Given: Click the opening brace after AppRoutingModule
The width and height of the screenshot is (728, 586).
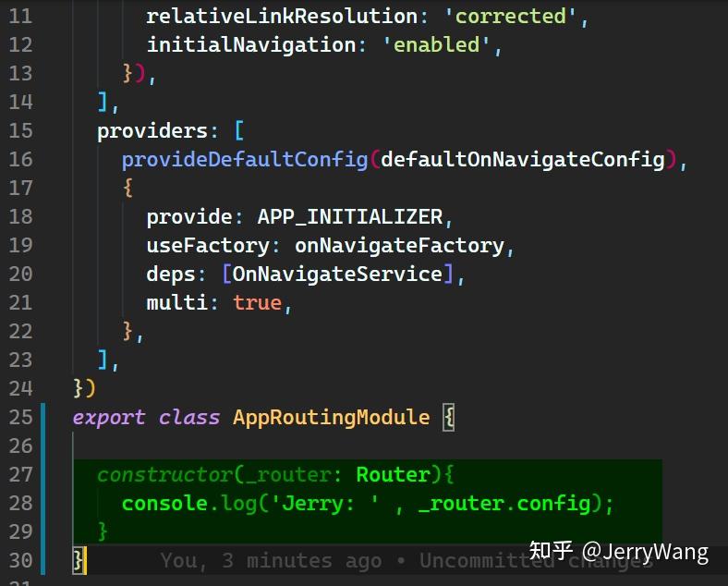Looking at the screenshot, I should tap(448, 418).
